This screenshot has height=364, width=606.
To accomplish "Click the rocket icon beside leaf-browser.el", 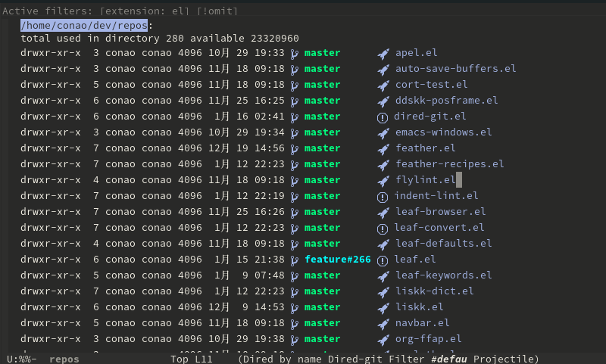I will pyautogui.click(x=383, y=213).
